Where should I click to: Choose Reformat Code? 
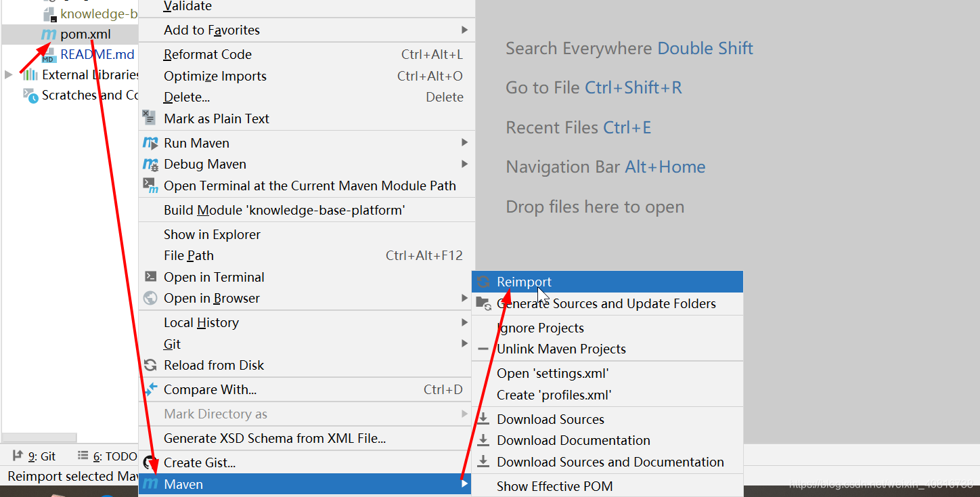307,55
